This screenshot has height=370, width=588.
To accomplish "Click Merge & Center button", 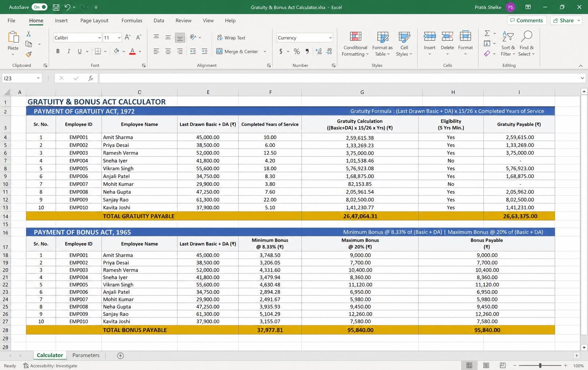I will (237, 51).
